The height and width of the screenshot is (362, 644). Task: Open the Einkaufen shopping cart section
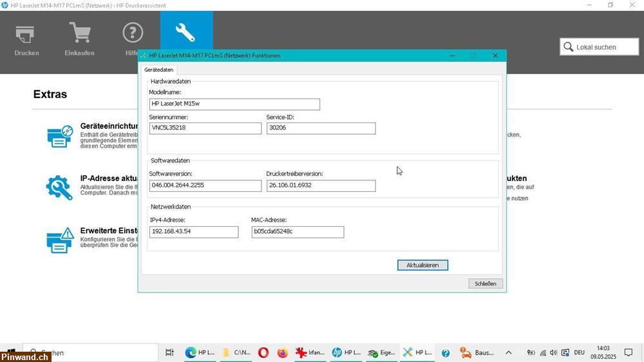pos(79,41)
